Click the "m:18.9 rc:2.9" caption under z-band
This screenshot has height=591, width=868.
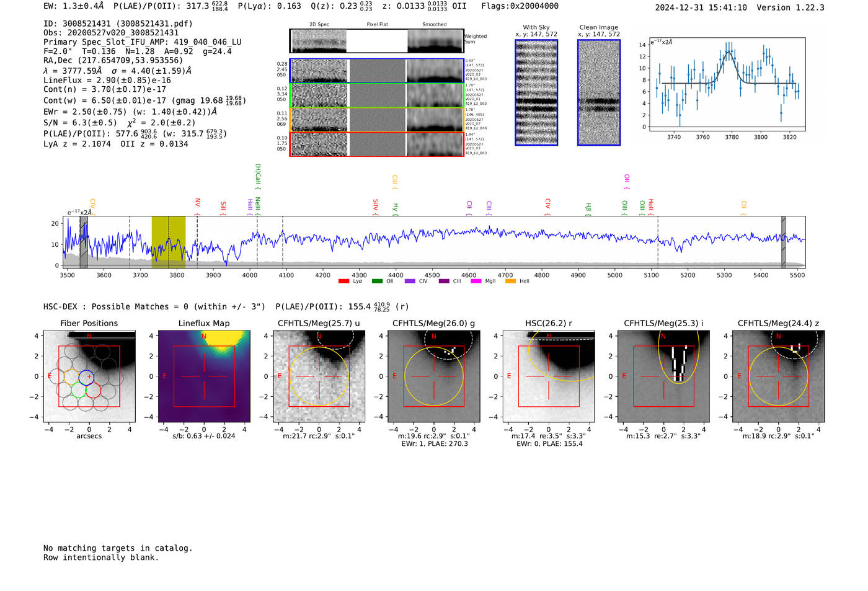(x=778, y=436)
